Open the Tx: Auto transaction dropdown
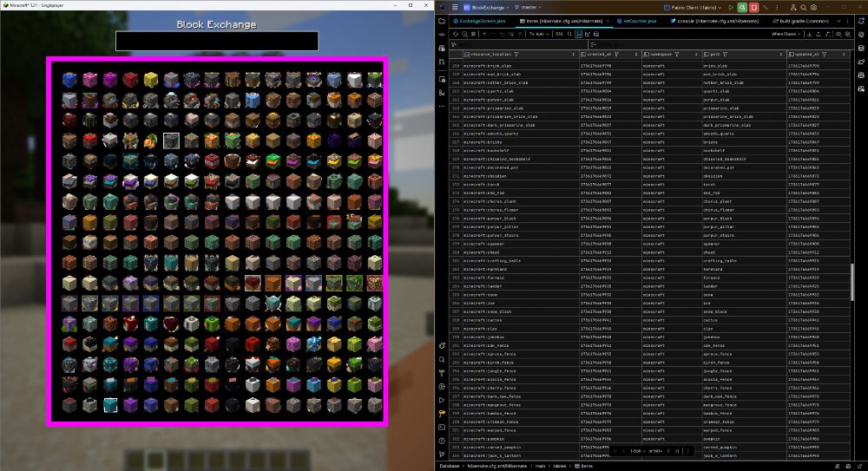 [x=539, y=34]
